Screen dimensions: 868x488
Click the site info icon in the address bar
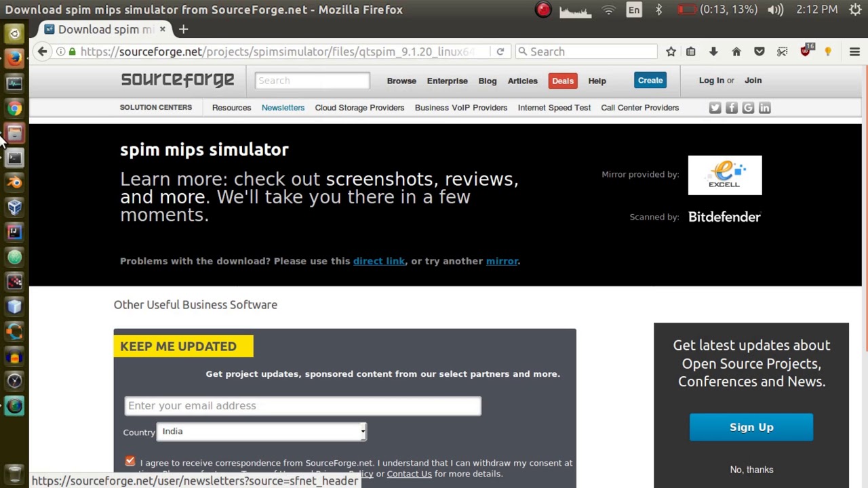click(x=60, y=52)
